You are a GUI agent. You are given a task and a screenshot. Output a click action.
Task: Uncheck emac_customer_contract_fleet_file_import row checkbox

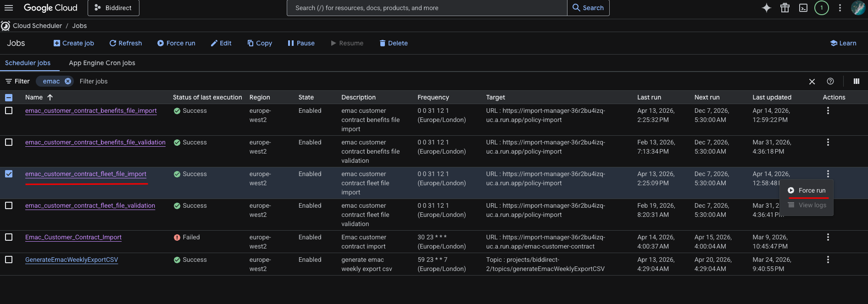point(9,174)
